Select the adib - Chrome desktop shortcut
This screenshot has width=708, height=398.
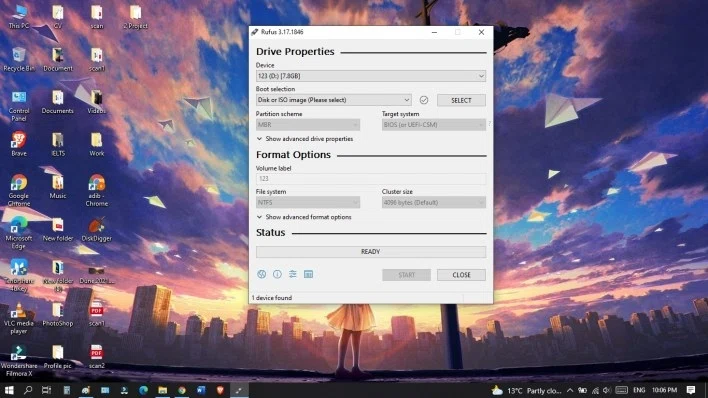pyautogui.click(x=96, y=191)
